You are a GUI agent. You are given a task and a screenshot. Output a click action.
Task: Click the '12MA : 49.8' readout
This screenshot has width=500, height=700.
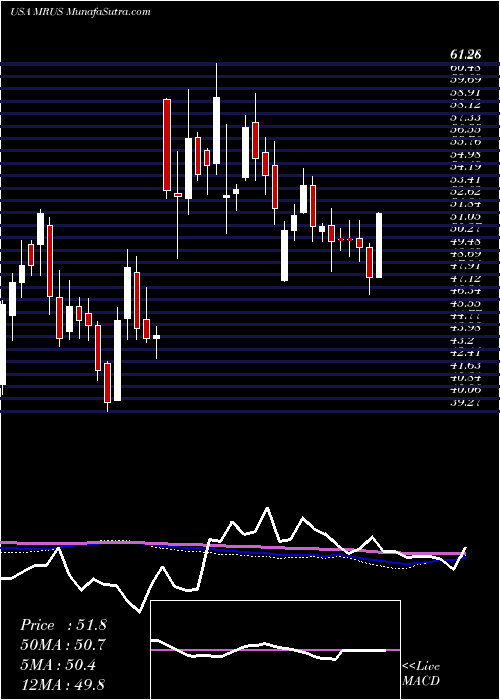pos(63,684)
